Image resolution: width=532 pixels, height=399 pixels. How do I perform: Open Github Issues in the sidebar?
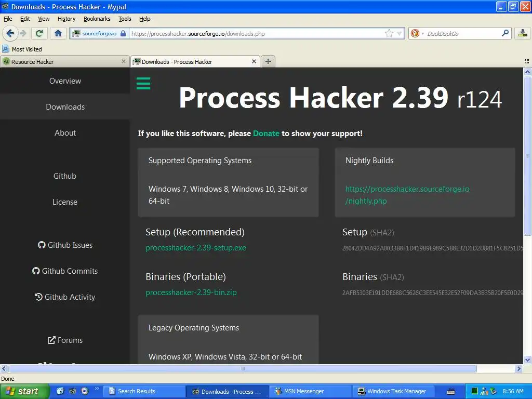(x=65, y=245)
